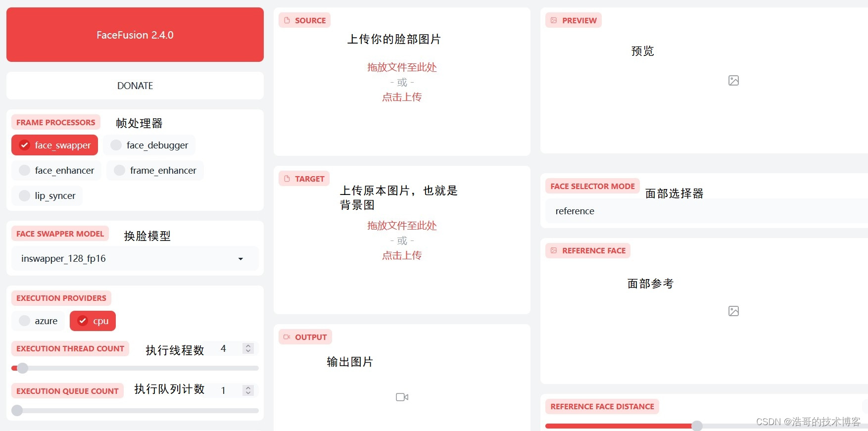Click the thread count number field showing 4
The image size is (868, 431).
(229, 348)
